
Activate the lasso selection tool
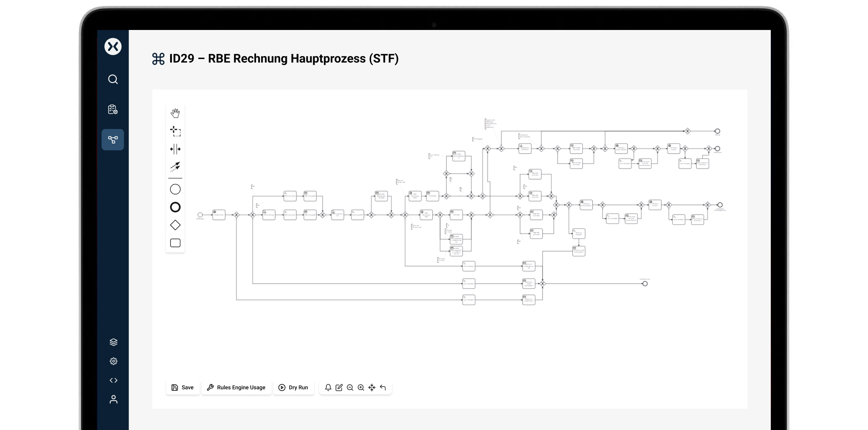click(175, 131)
